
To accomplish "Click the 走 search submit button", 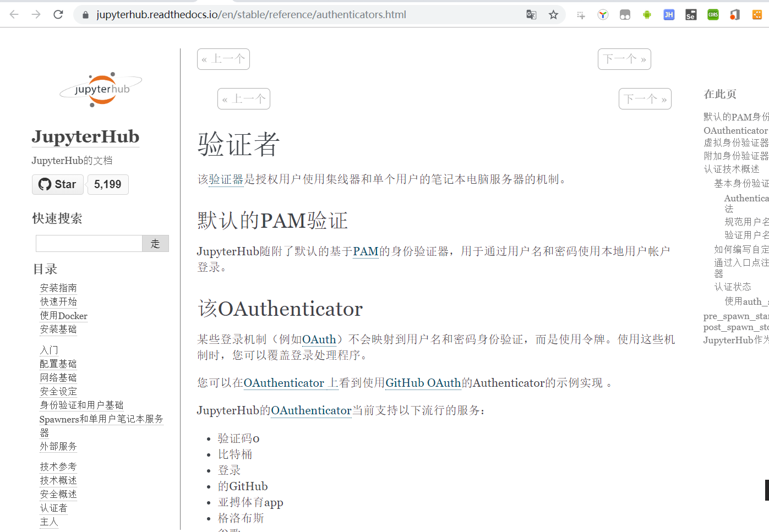I will pos(155,243).
